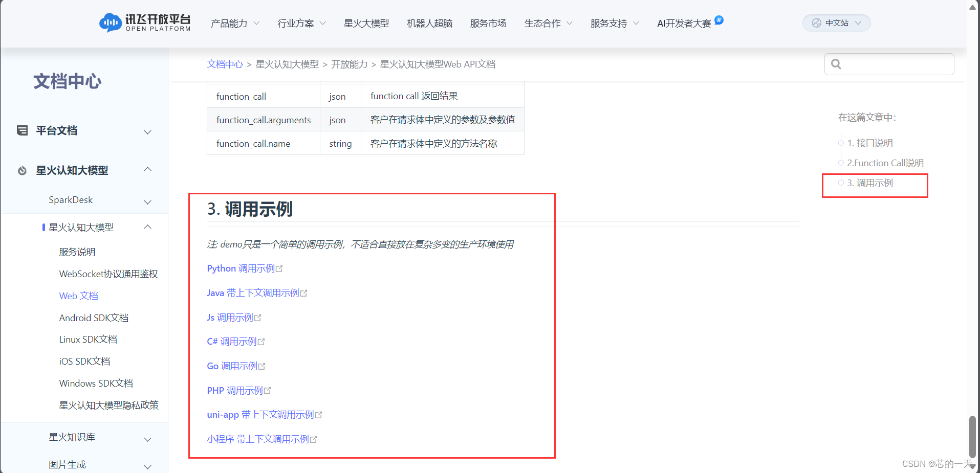The height and width of the screenshot is (473, 980).
Task: Open the 服务市场 nav item
Action: 488,23
